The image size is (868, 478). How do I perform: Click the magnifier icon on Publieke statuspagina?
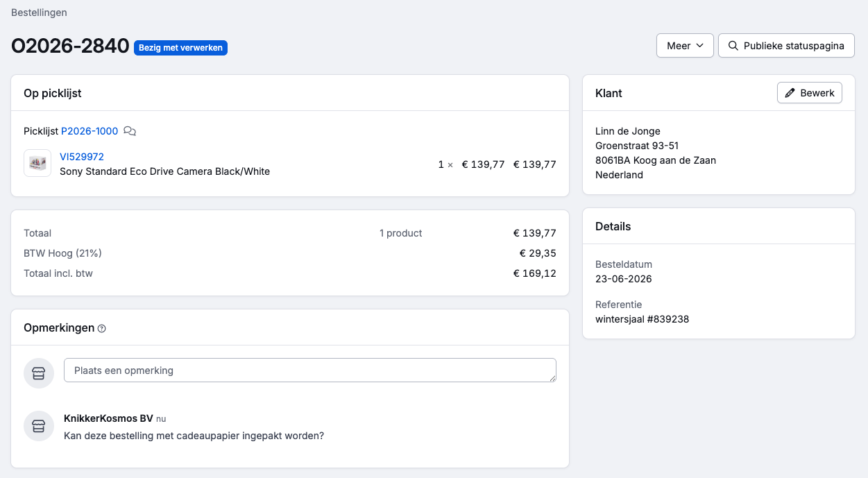coord(733,46)
